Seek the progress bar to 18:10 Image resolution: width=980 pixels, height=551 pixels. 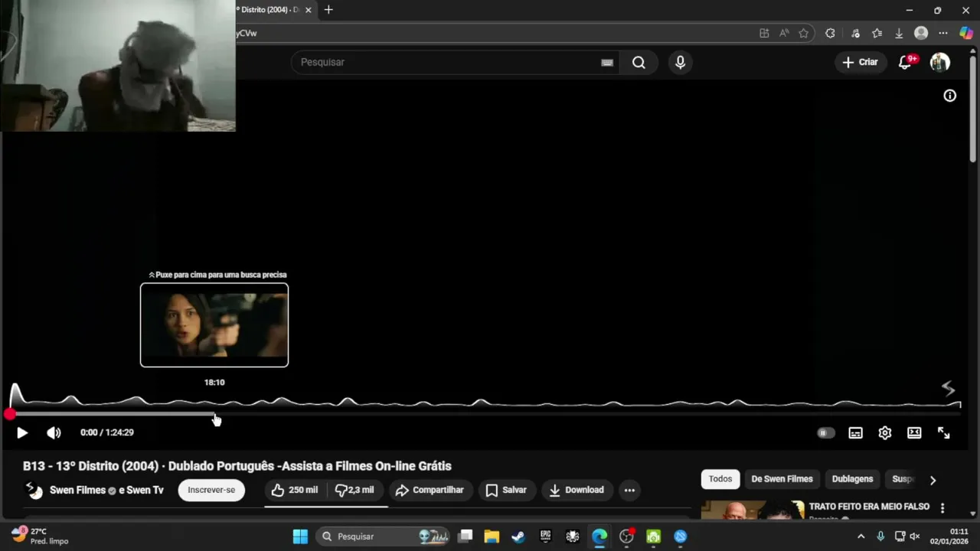[x=214, y=414]
